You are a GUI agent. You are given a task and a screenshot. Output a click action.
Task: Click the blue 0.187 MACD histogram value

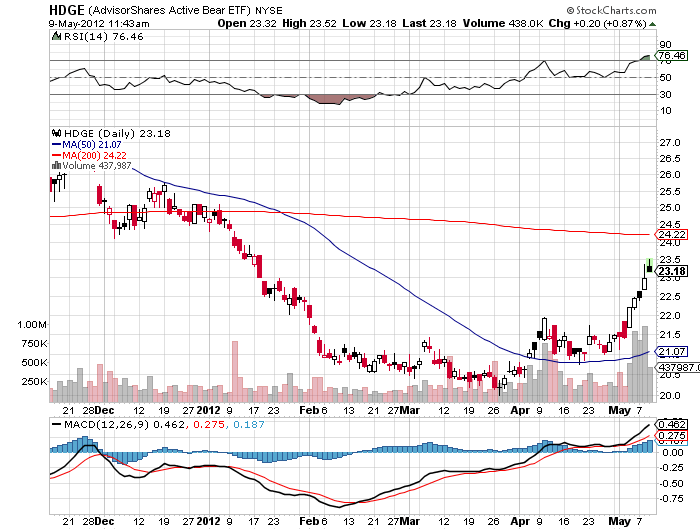[249, 424]
